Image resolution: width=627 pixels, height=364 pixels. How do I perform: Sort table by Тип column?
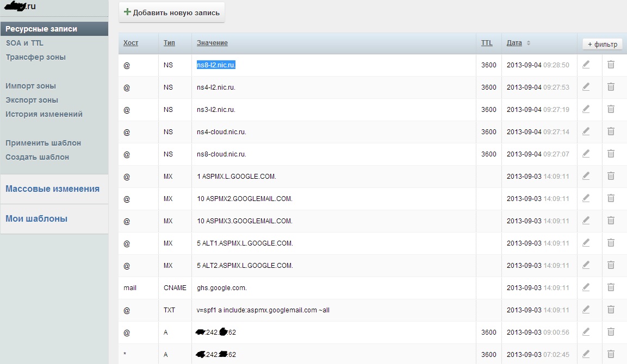169,43
